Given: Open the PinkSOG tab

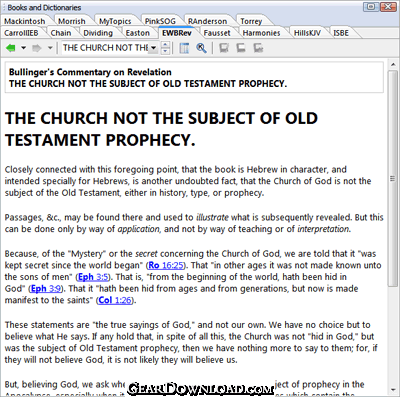Looking at the screenshot, I should [x=160, y=21].
